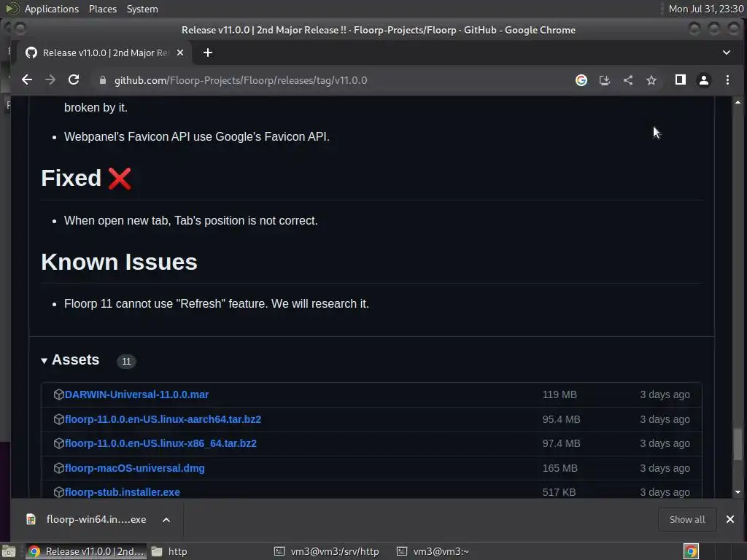Click the Assets count badge 11
This screenshot has height=560, width=747.
(126, 361)
